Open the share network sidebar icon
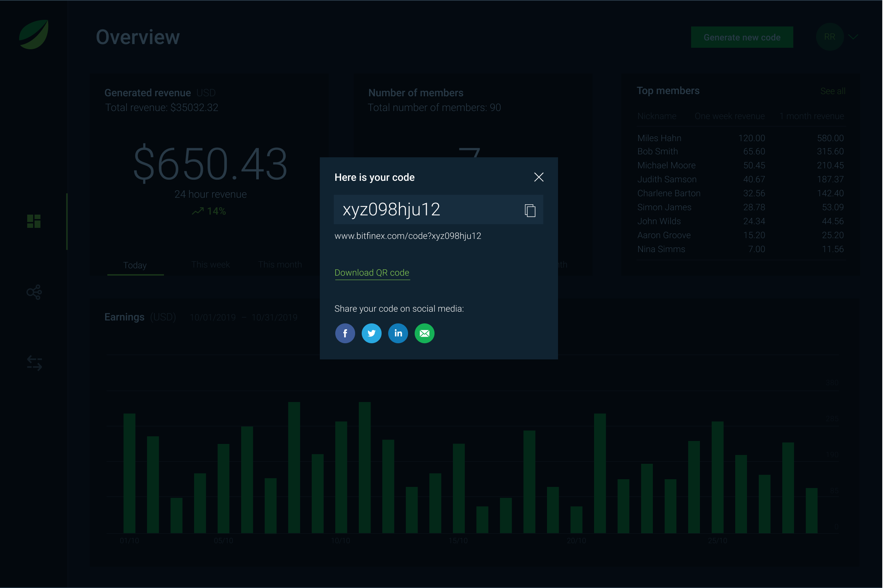Viewport: 883px width, 588px height. tap(34, 292)
